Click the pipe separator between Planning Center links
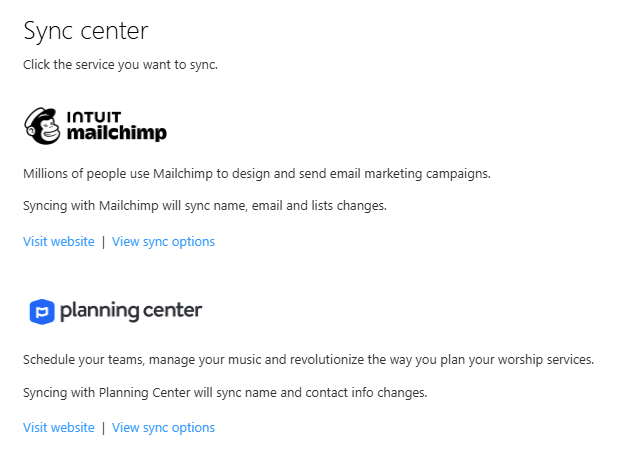Screen dimensions: 628x468 tap(103, 428)
